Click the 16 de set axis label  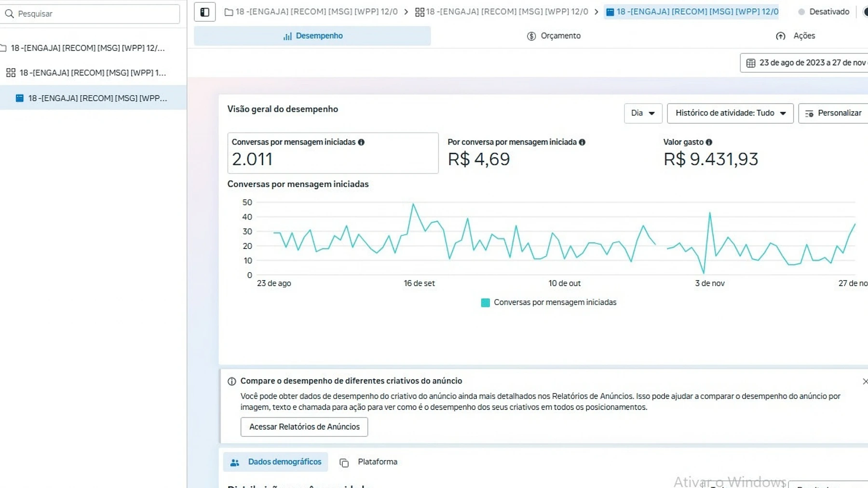point(419,284)
